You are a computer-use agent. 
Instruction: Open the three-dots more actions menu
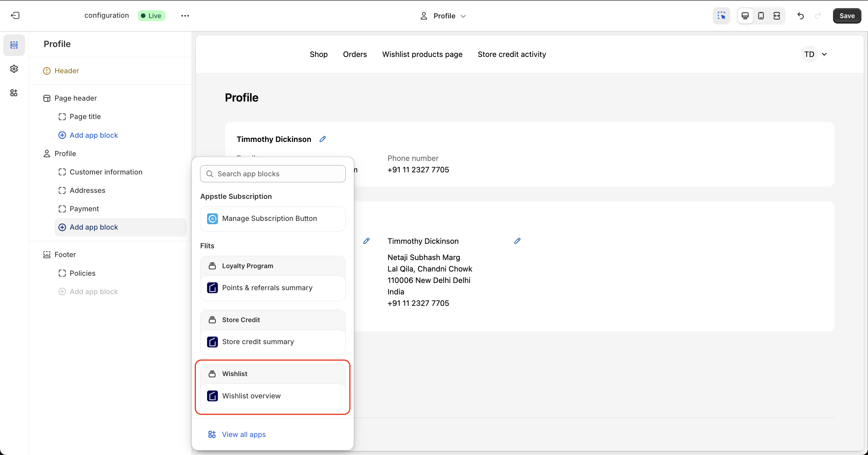[185, 15]
